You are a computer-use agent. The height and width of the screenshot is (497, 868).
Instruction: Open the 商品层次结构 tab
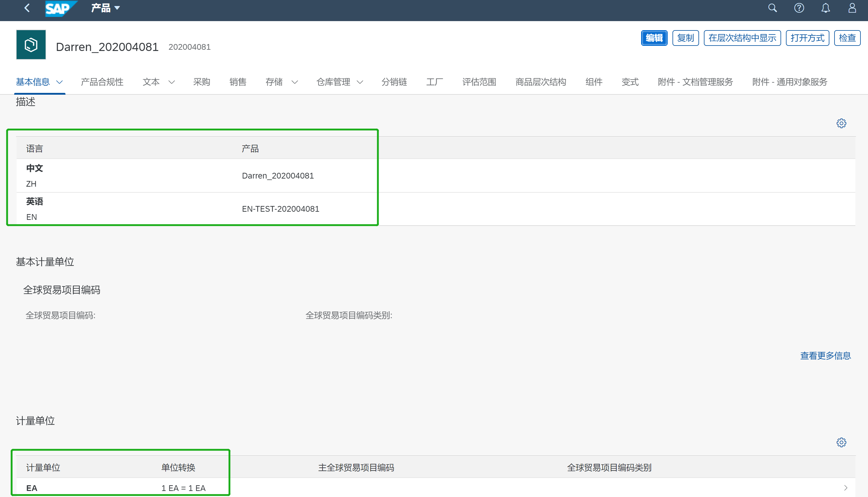541,82
